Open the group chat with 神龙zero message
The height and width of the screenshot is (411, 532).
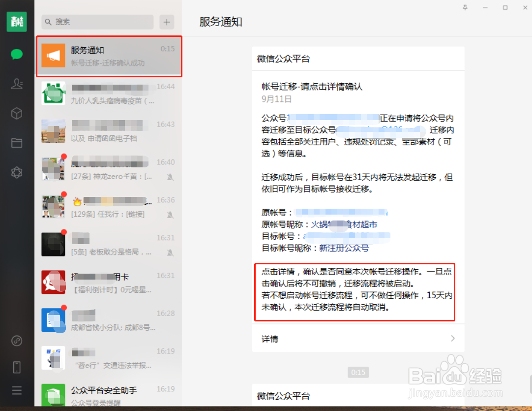click(109, 169)
